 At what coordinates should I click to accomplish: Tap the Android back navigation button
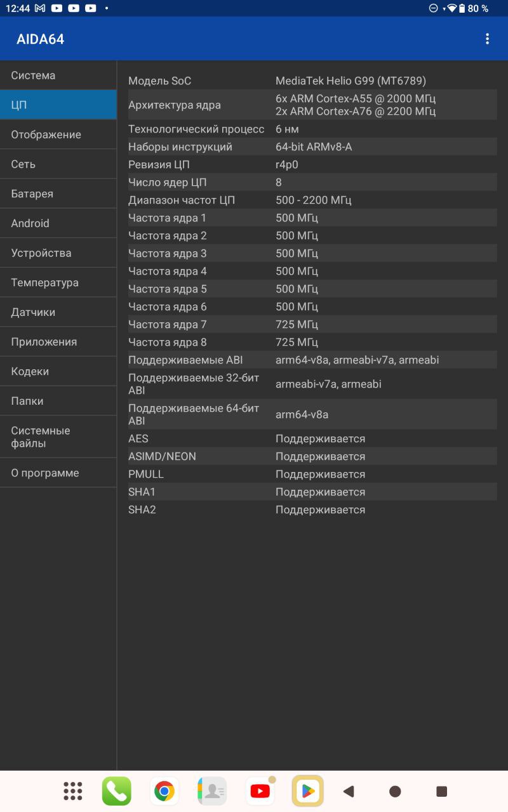point(348,791)
